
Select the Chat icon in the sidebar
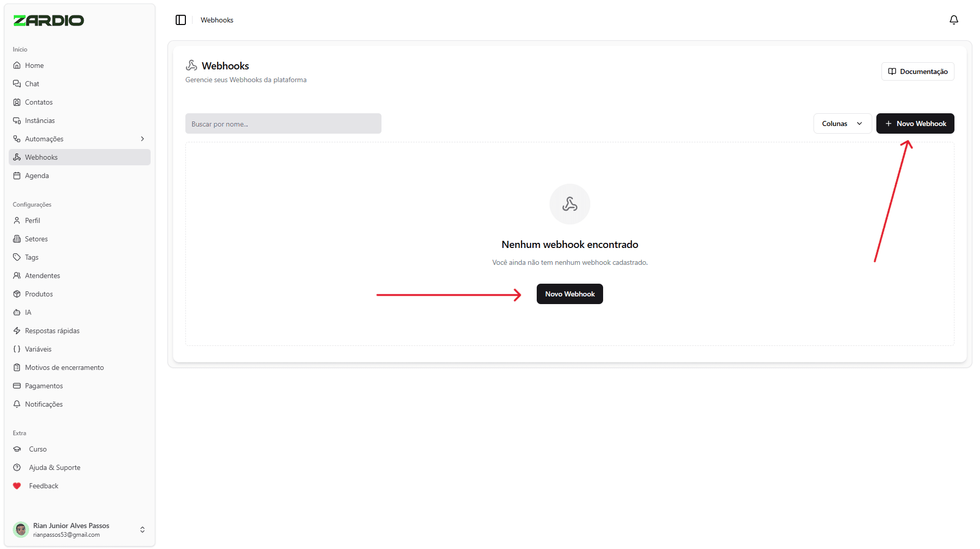tap(17, 83)
